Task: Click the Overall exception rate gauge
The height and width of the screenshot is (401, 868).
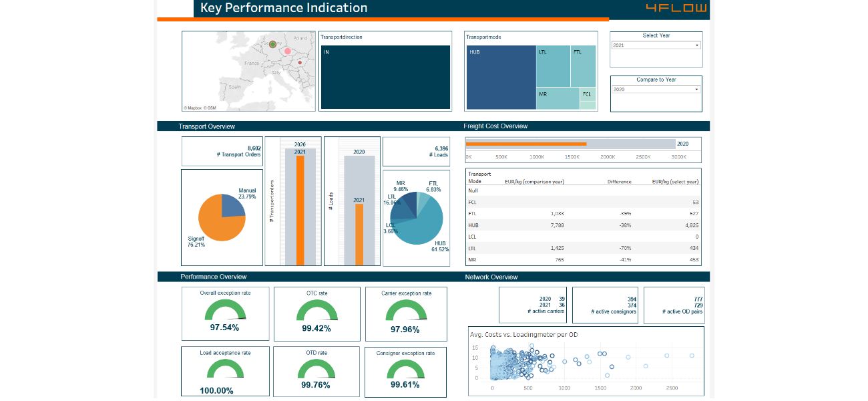Action: pyautogui.click(x=225, y=310)
